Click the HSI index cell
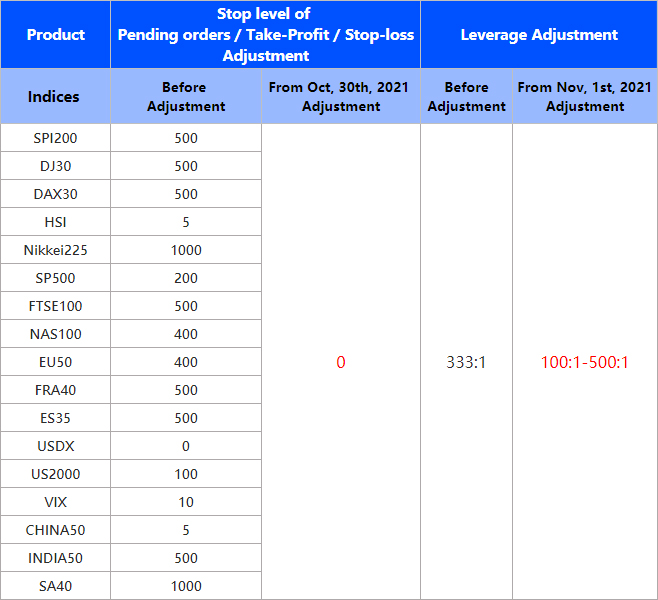 55,222
